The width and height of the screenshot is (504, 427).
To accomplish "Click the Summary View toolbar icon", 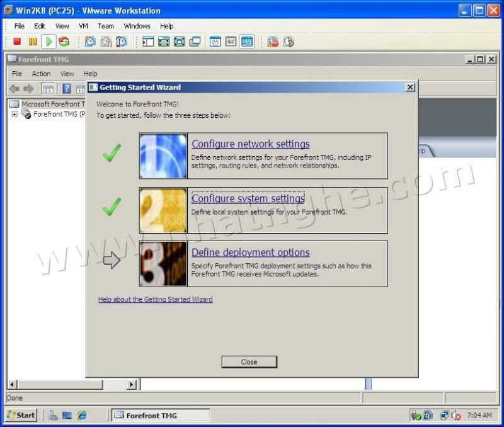I will click(215, 42).
